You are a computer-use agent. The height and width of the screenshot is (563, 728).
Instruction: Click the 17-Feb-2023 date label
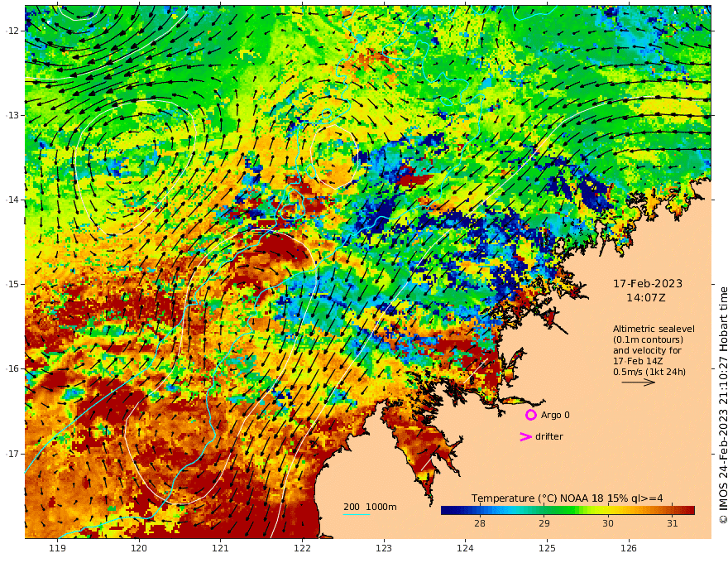point(648,284)
